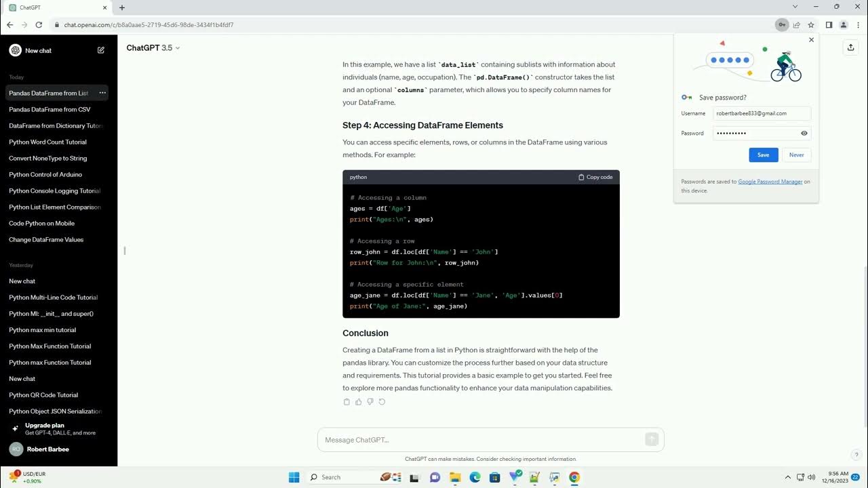The width and height of the screenshot is (868, 488).
Task: Open the Windows Start menu
Action: 294,477
